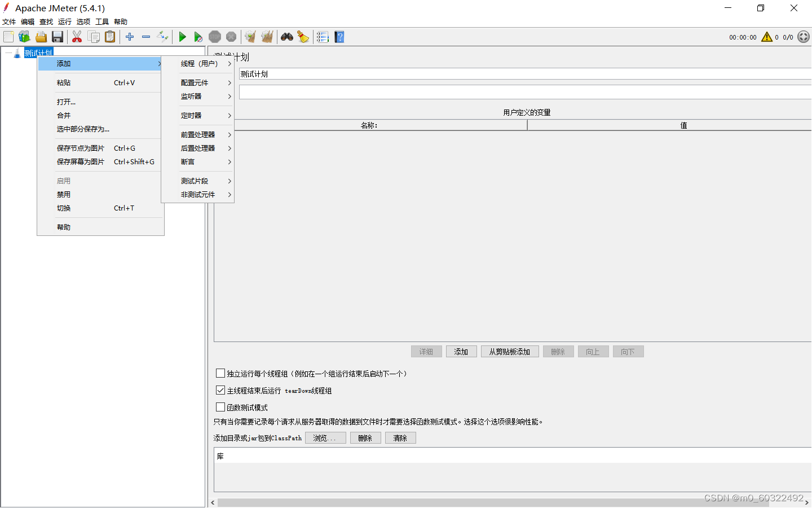Click the Search binoculars icon

pos(287,37)
